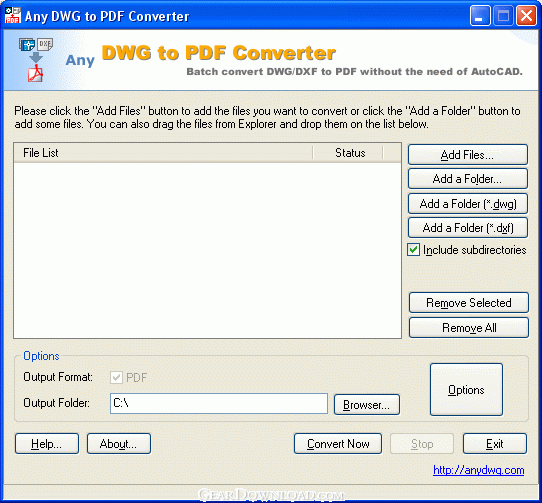
Task: Open the Add Files dialog
Action: (468, 155)
